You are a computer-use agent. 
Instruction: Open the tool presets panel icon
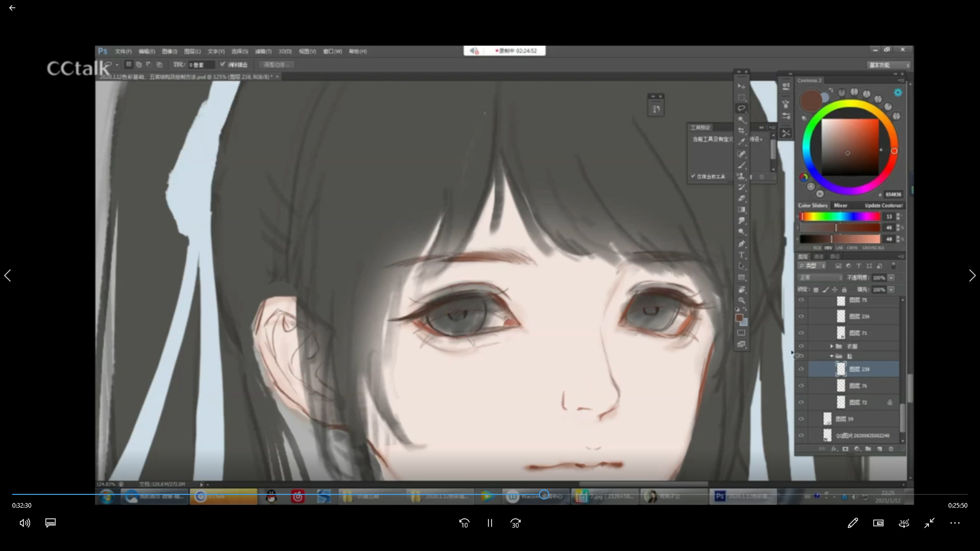[786, 133]
